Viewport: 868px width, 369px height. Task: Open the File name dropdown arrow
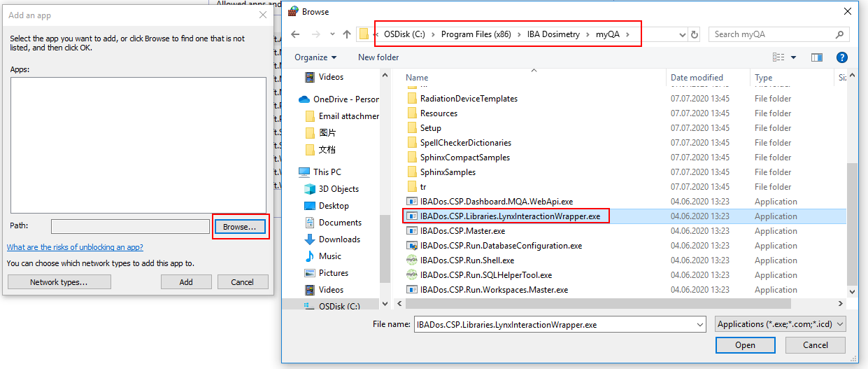click(700, 325)
